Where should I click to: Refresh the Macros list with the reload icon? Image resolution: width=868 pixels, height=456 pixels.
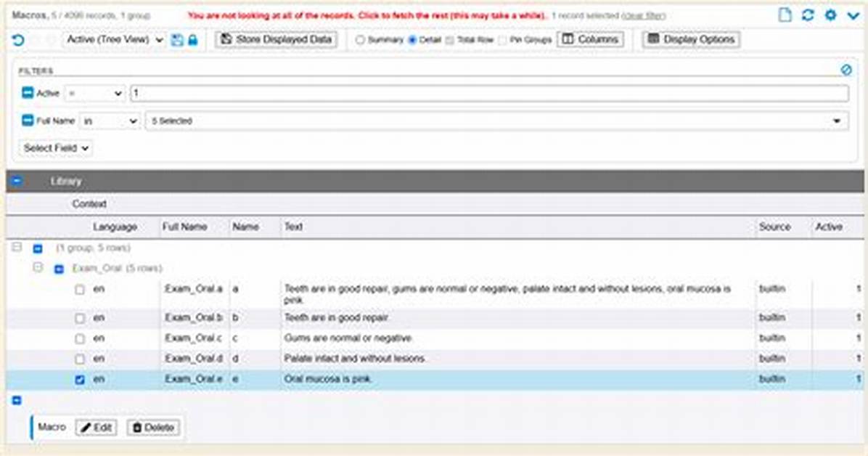[808, 15]
